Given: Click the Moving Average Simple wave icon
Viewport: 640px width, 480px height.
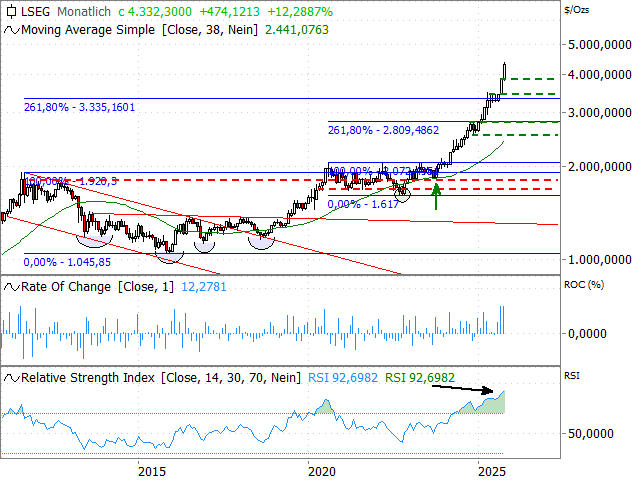Looking at the screenshot, I should [x=10, y=31].
